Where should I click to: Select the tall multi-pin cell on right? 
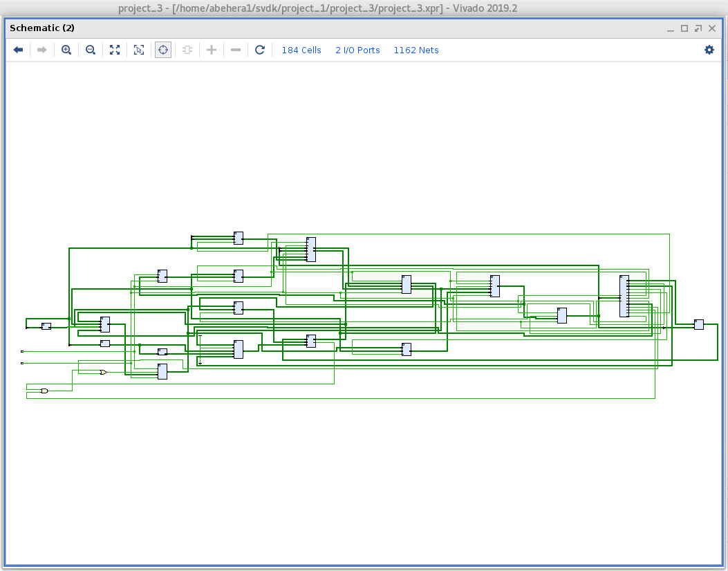pyautogui.click(x=624, y=296)
